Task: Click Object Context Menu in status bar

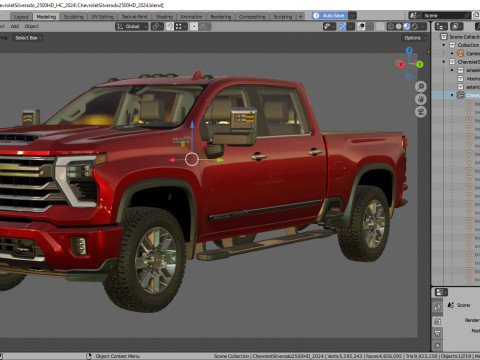Action: tap(117, 356)
